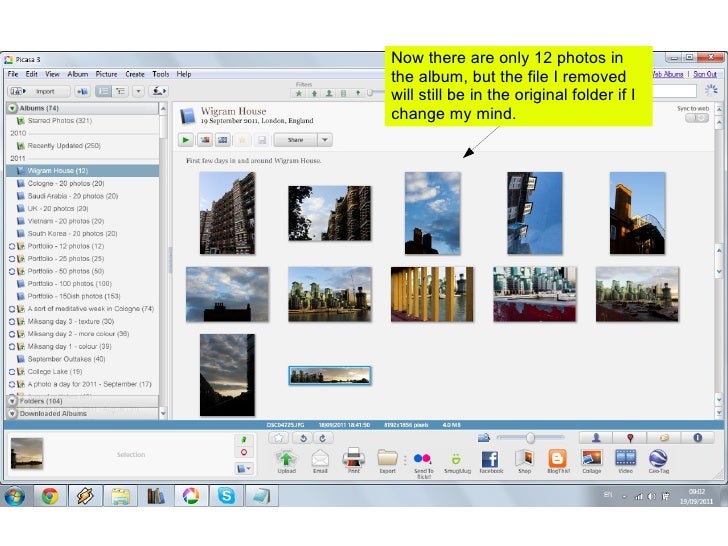The image size is (728, 546).
Task: Open the Edit menu
Action: coord(32,74)
